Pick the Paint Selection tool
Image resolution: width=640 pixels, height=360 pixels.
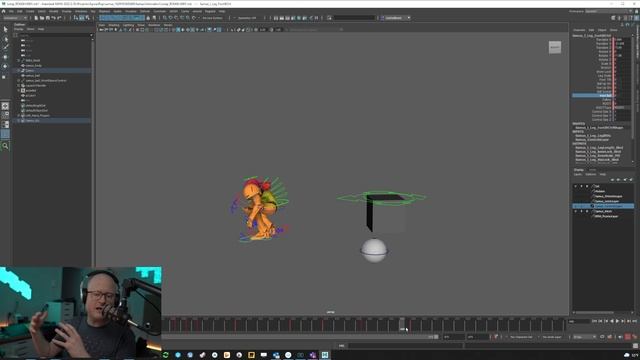(5, 47)
